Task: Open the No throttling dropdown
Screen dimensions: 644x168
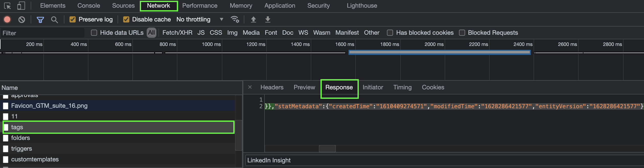Action: point(200,19)
